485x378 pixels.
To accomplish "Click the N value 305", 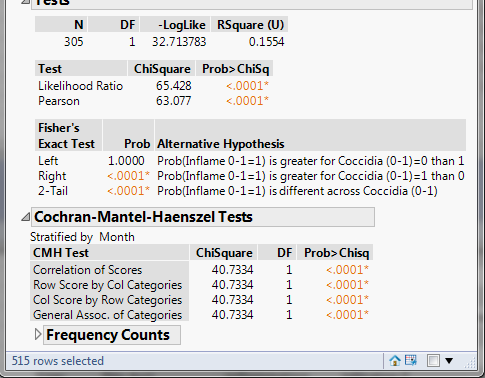I will click(74, 42).
